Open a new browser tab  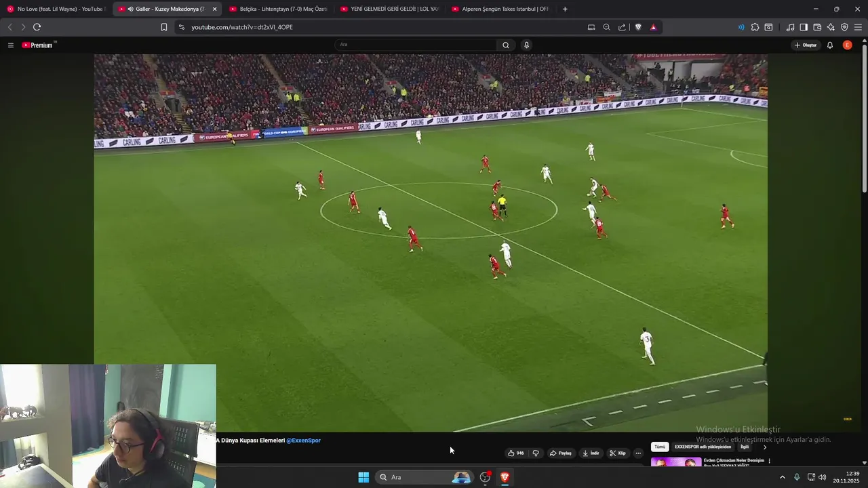coord(565,9)
